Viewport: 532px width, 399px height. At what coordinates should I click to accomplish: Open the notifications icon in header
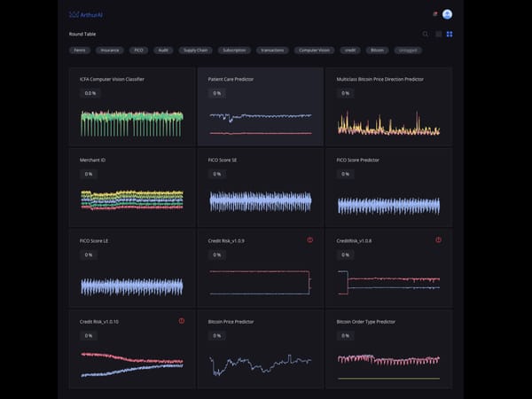point(434,14)
